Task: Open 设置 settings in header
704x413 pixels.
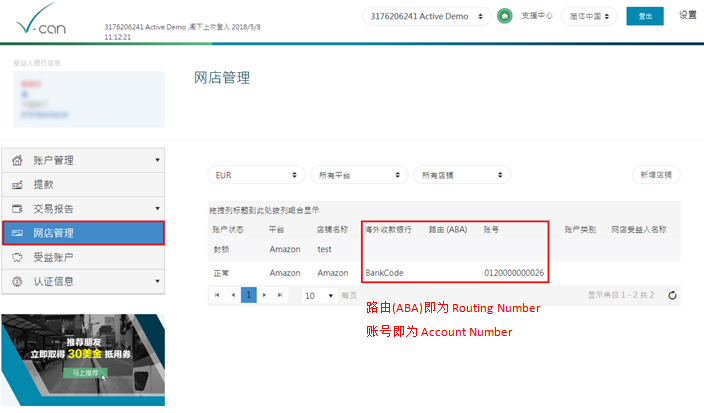Action: pos(687,15)
